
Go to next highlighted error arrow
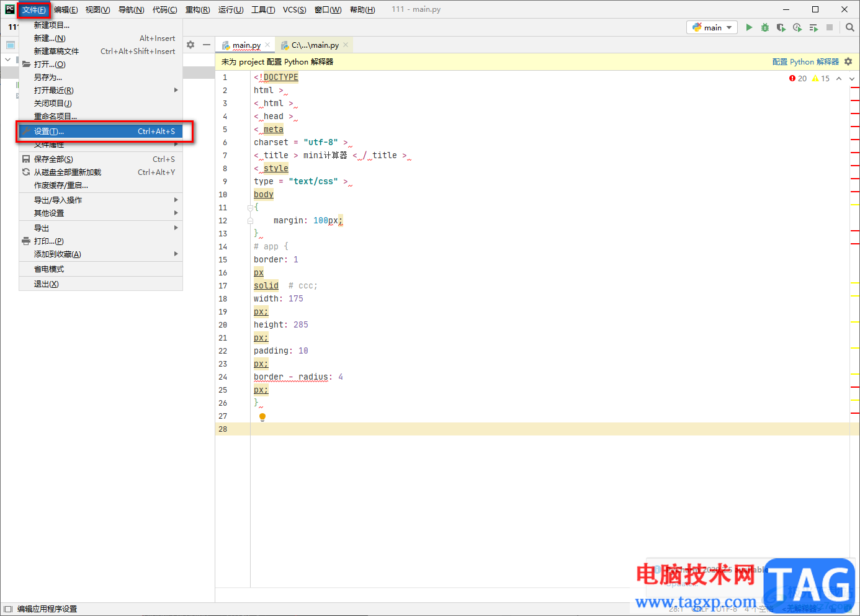[852, 78]
